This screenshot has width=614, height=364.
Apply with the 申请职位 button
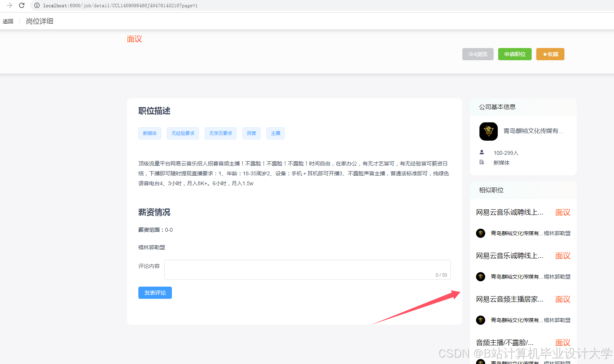[515, 54]
